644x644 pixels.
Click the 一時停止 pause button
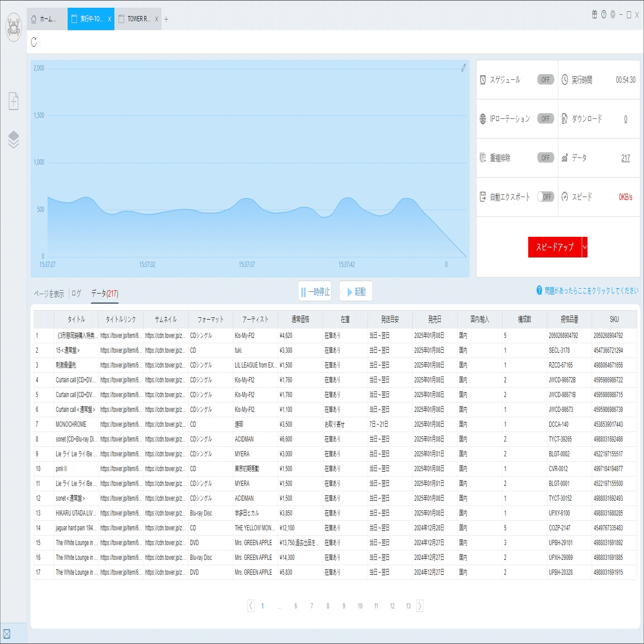(x=315, y=292)
